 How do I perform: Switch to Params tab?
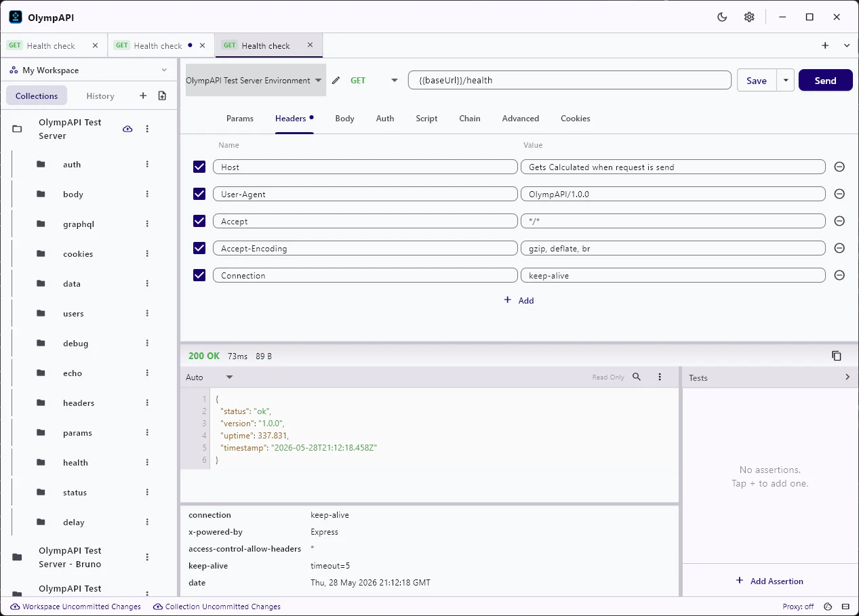pyautogui.click(x=240, y=118)
